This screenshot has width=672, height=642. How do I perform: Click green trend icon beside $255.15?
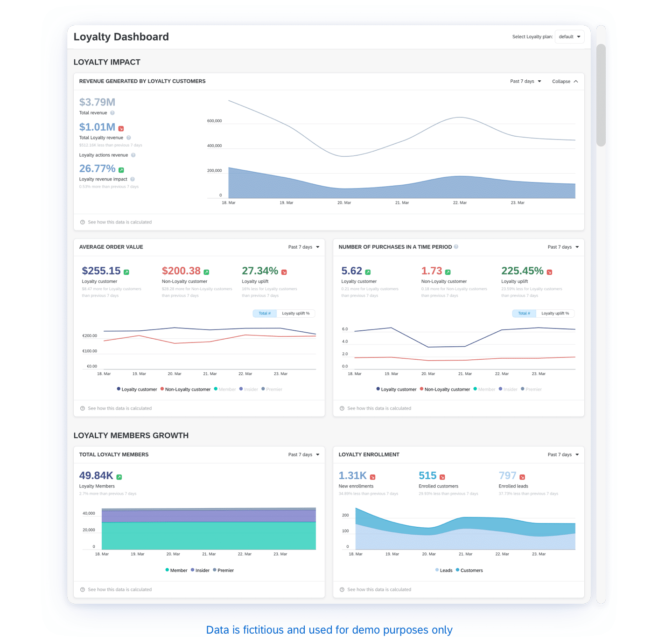click(126, 272)
